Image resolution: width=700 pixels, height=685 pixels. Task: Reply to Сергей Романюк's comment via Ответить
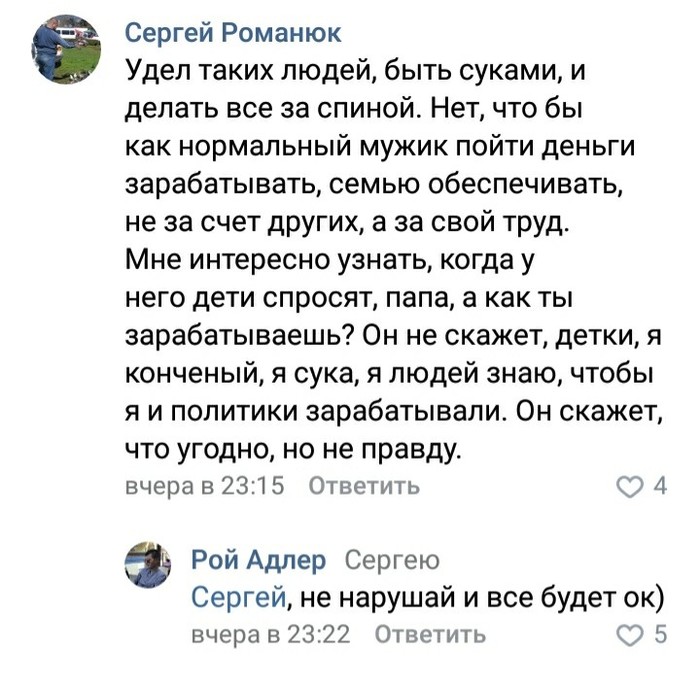(364, 487)
